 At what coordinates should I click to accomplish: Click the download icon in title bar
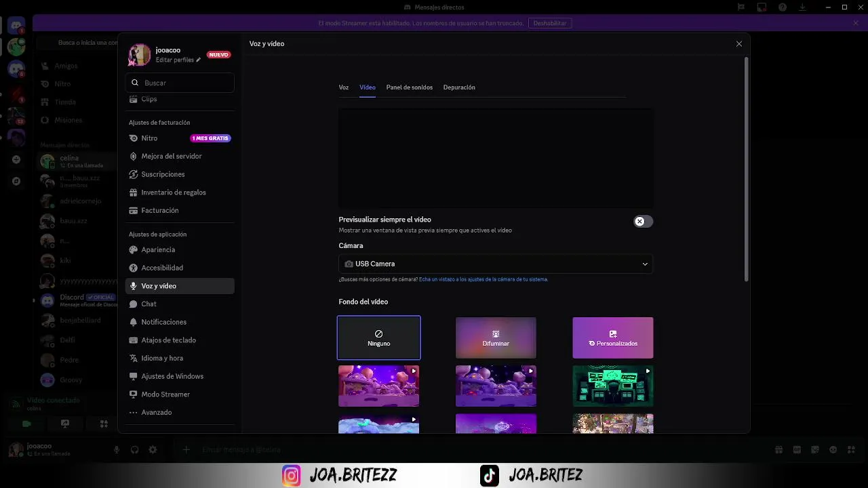803,7
